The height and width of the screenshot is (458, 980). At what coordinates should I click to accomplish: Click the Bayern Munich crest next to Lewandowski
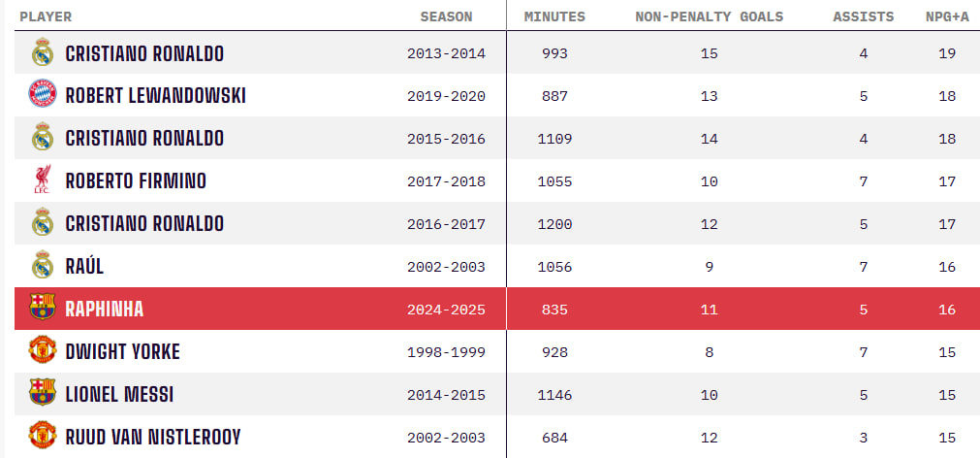(43, 94)
